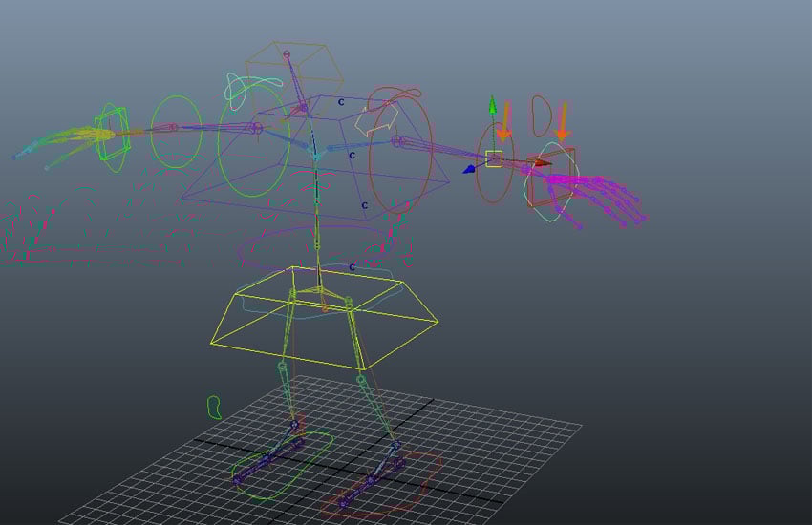Select the yellow hip box control
This screenshot has height=525, width=812.
tap(324, 318)
